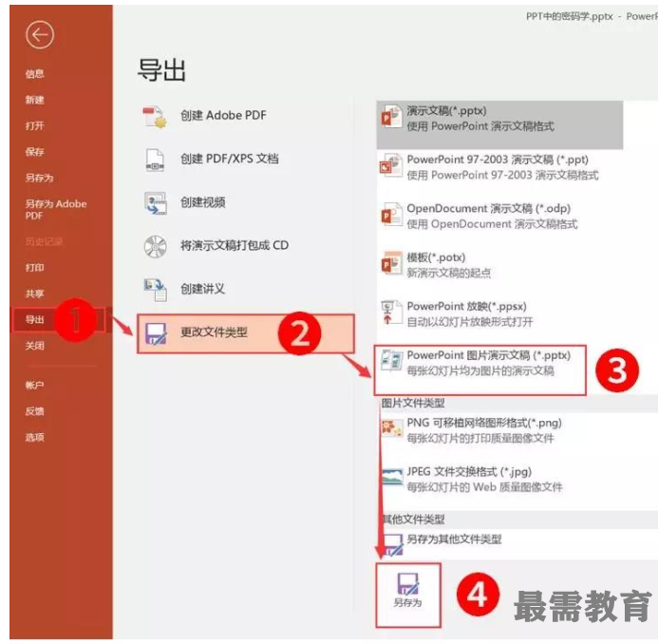Click the JPEG format icon

coord(392,476)
